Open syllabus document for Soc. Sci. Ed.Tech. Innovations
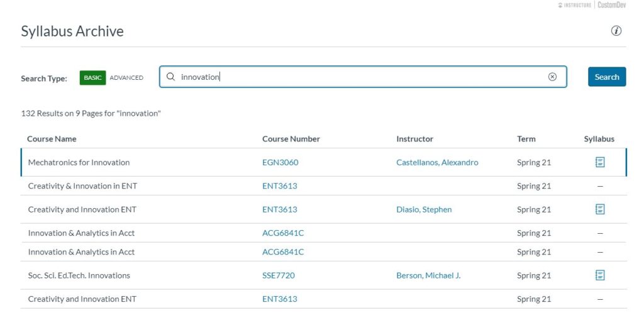 [600, 275]
